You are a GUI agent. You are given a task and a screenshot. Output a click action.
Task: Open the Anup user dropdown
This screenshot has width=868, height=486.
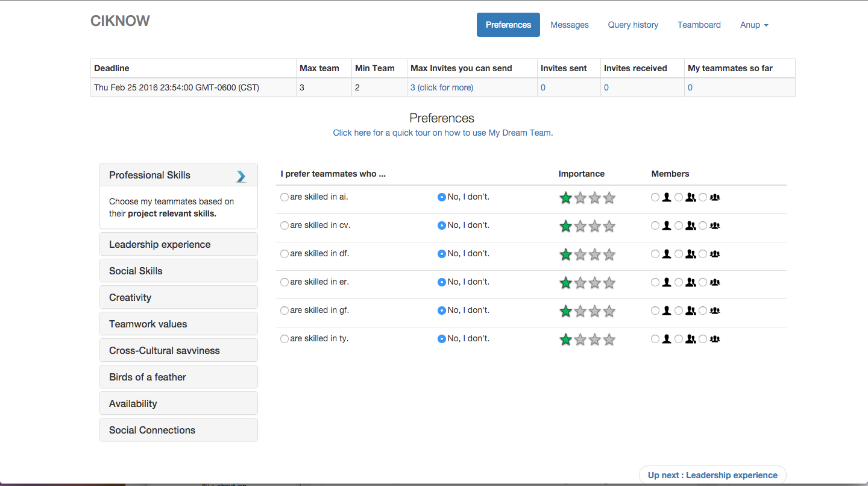[754, 25]
